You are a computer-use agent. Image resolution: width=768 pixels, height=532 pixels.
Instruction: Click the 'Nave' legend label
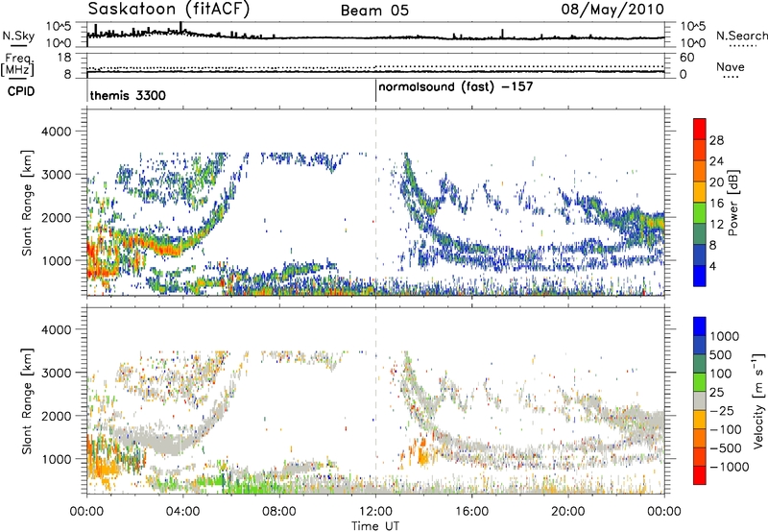click(731, 67)
